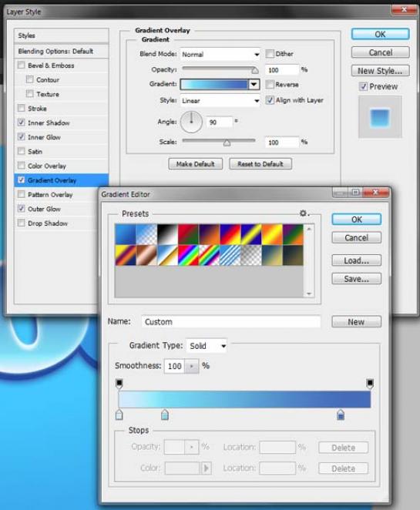Viewport: 420px width, 510px height.
Task: Pick the transparent stripes gradient preset
Action: coord(230,255)
